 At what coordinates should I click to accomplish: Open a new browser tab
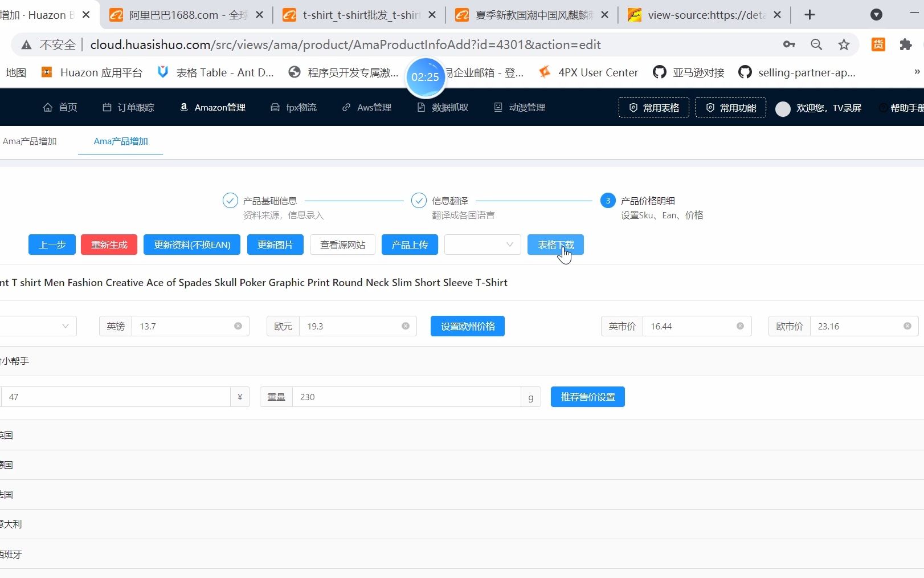click(x=809, y=15)
